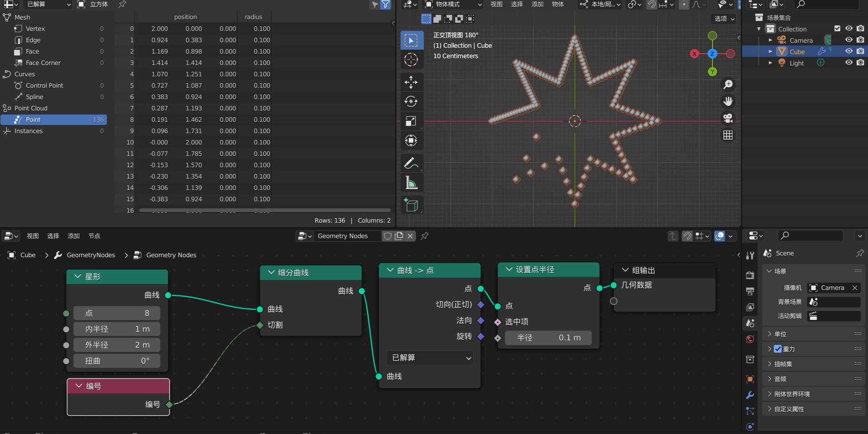Pick the Measure ruler tool

click(x=411, y=183)
